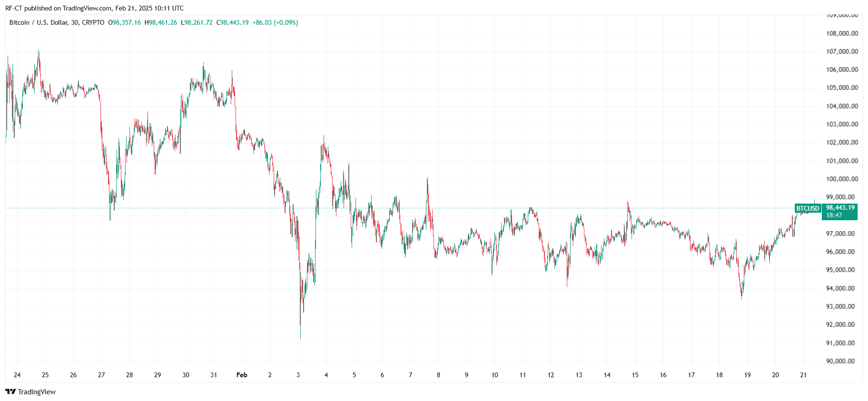Click date 30 on time axis
The height and width of the screenshot is (401, 868).
pos(186,375)
